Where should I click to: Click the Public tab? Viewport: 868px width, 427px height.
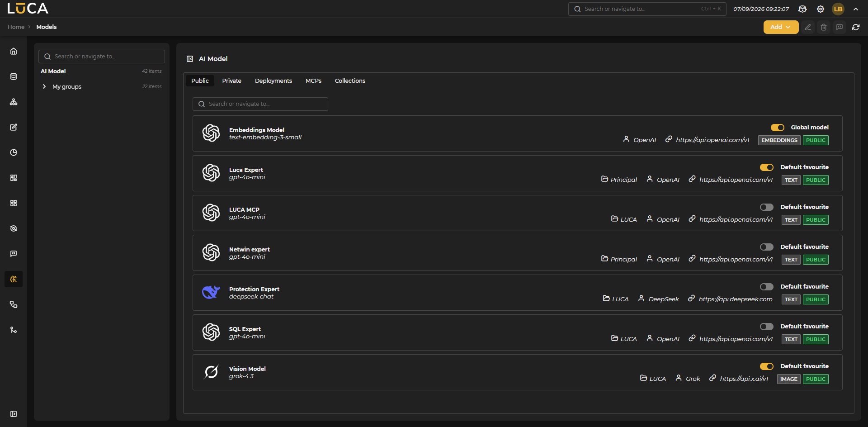[200, 81]
